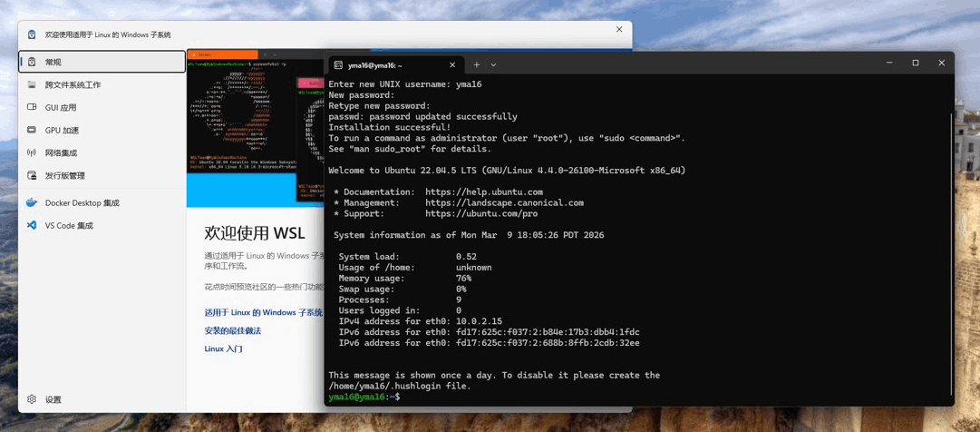Click IPv6 address ending 32ee
This screenshot has height=432, width=980.
[x=548, y=343]
